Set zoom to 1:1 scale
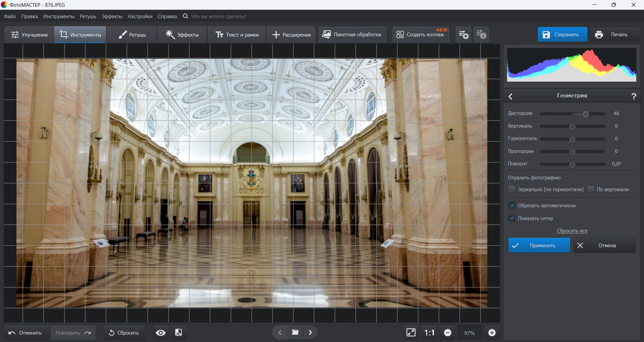 (x=429, y=333)
